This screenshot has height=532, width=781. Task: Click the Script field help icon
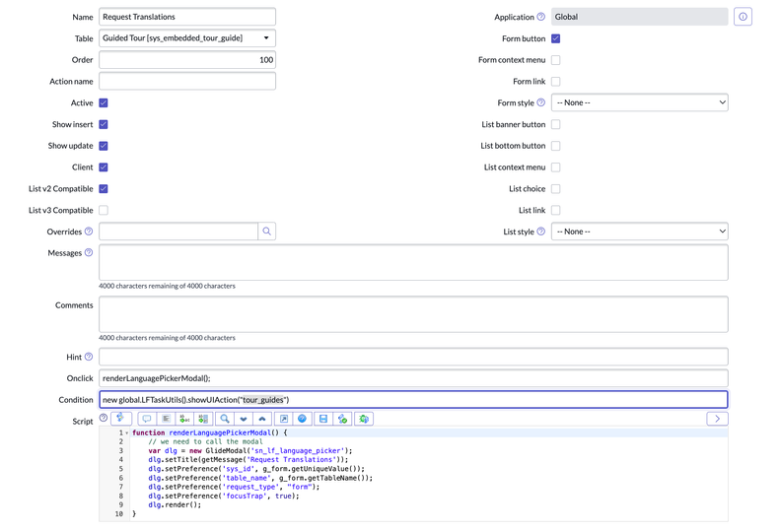[x=104, y=418]
